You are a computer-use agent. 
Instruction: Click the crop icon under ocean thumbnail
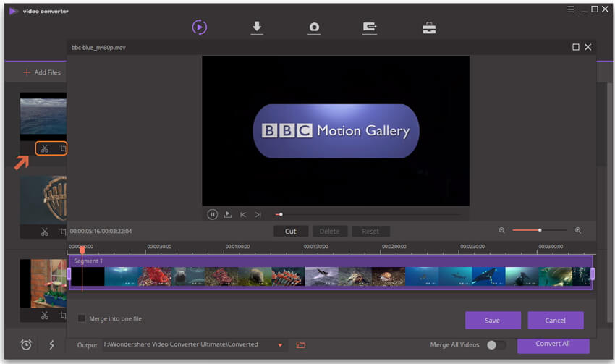pyautogui.click(x=63, y=148)
